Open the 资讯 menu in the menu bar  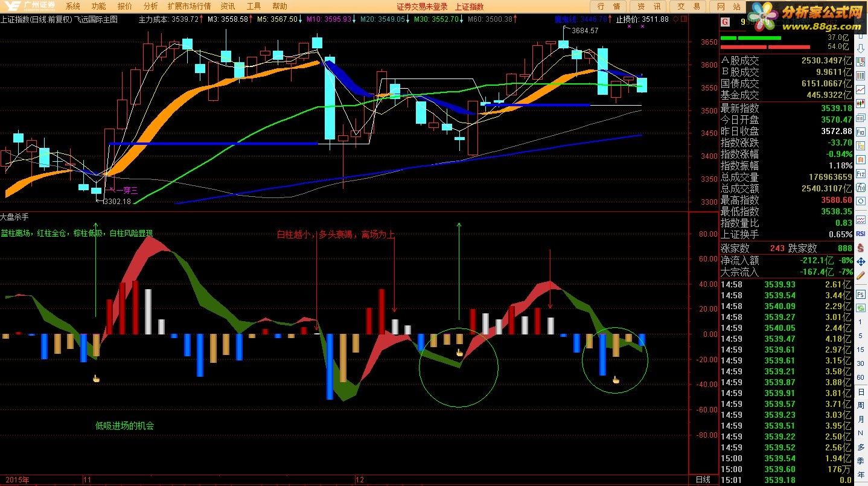point(228,6)
